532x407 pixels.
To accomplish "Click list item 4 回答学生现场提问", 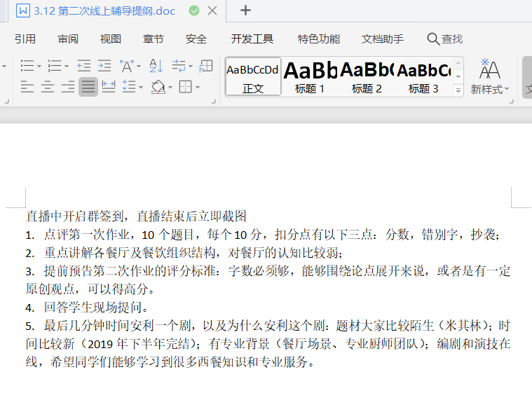I will (87, 308).
